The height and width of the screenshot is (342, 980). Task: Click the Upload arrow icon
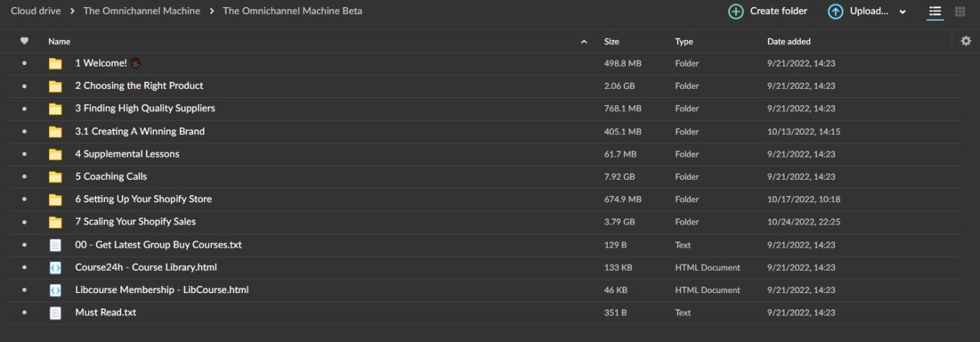(x=835, y=11)
